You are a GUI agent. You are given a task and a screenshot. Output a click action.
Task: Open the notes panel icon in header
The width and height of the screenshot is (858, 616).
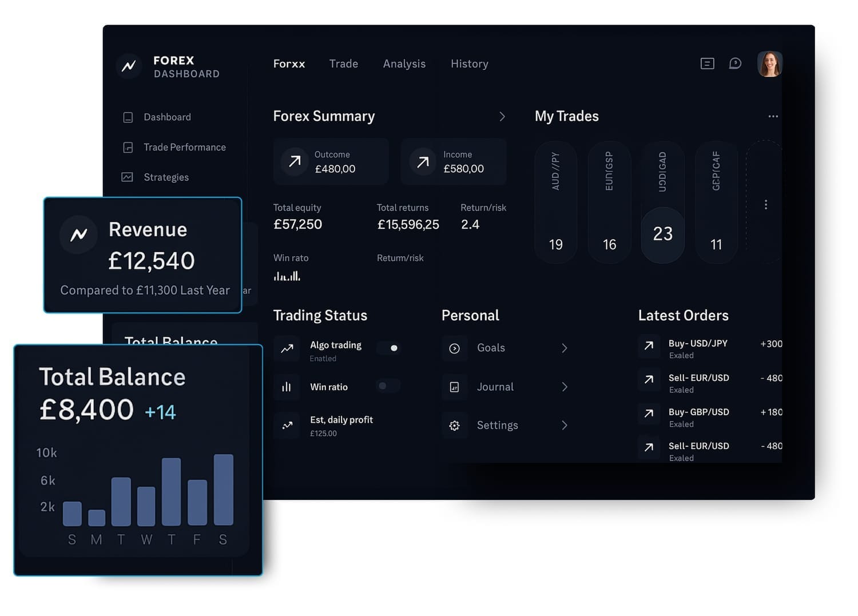707,63
